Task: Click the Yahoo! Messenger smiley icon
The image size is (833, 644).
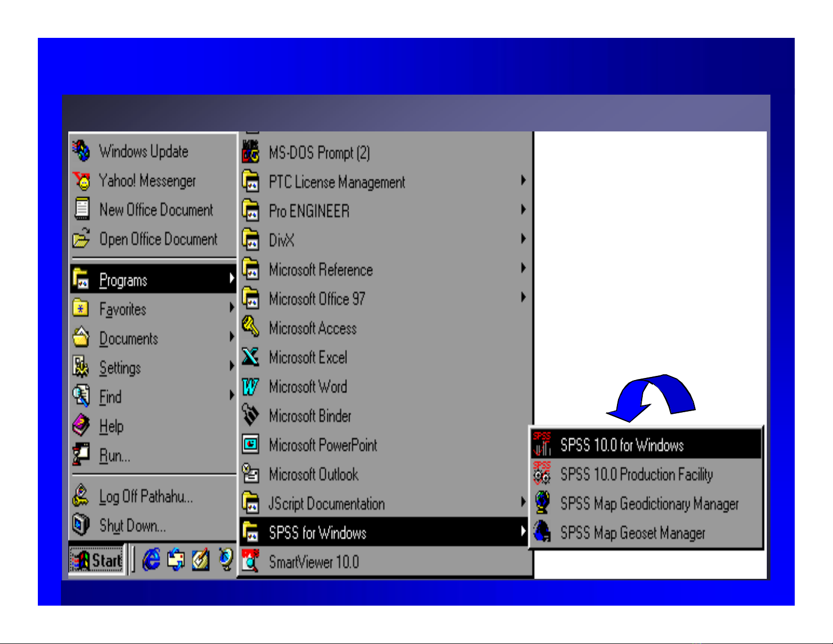Action: point(81,181)
